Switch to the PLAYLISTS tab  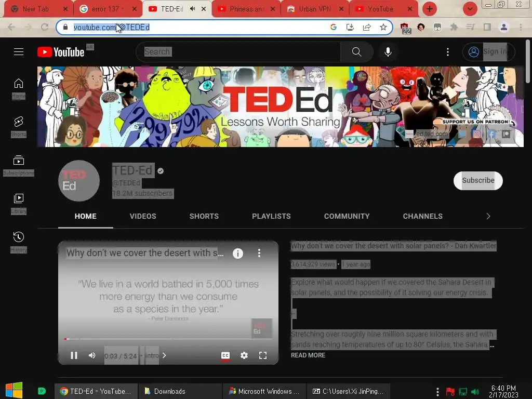[271, 216]
